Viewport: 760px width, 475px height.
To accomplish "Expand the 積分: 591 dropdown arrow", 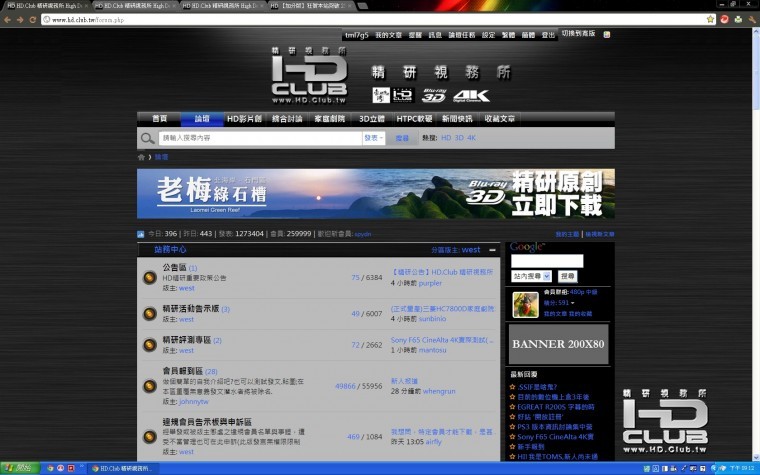I will point(572,303).
